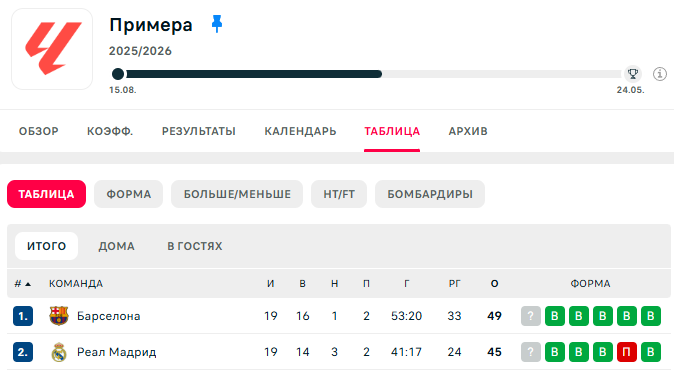The height and width of the screenshot is (373, 674).
Task: Sort the table by РГ goal difference
Action: point(454,284)
